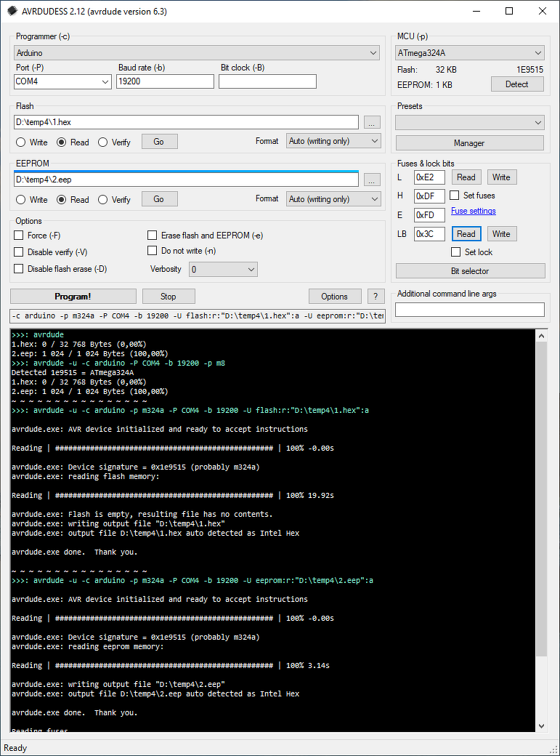Click the AVRDUDESS app icon in title bar
The height and width of the screenshot is (756, 560).
point(12,11)
